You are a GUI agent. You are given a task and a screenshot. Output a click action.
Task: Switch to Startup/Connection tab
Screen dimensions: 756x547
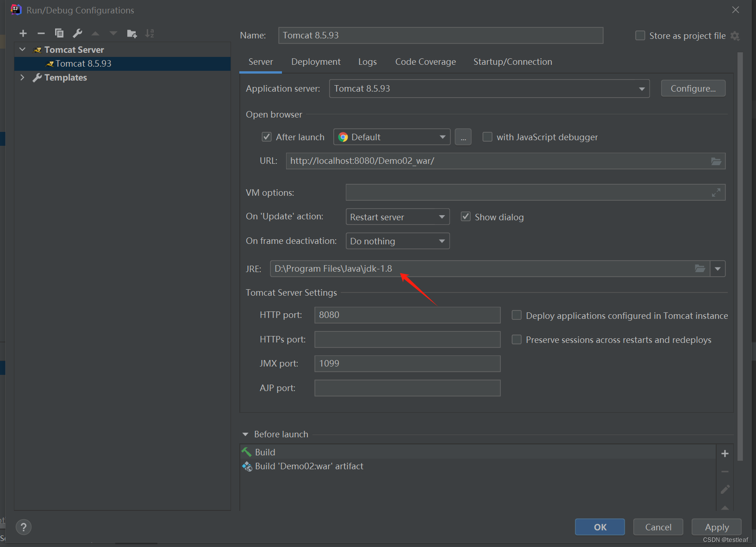click(x=512, y=62)
